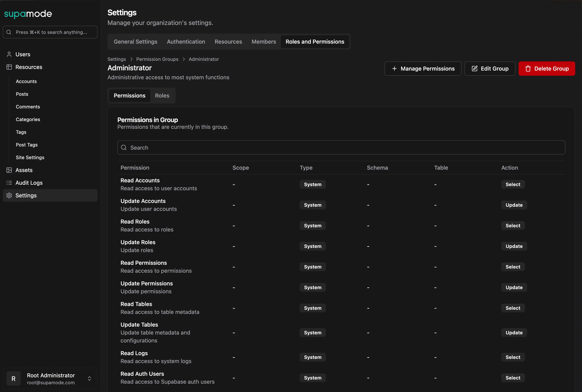Expand the Root Administrator account menu
Viewport: 582px width, 392px height.
coord(89,378)
